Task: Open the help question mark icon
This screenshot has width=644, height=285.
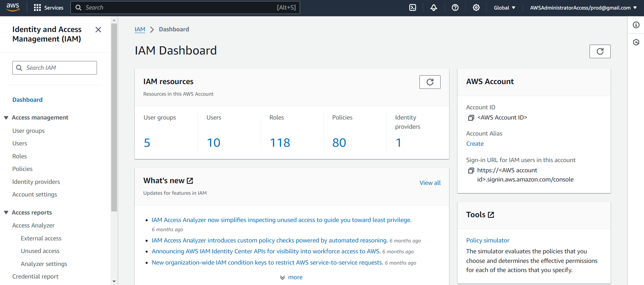Action: pyautogui.click(x=455, y=7)
